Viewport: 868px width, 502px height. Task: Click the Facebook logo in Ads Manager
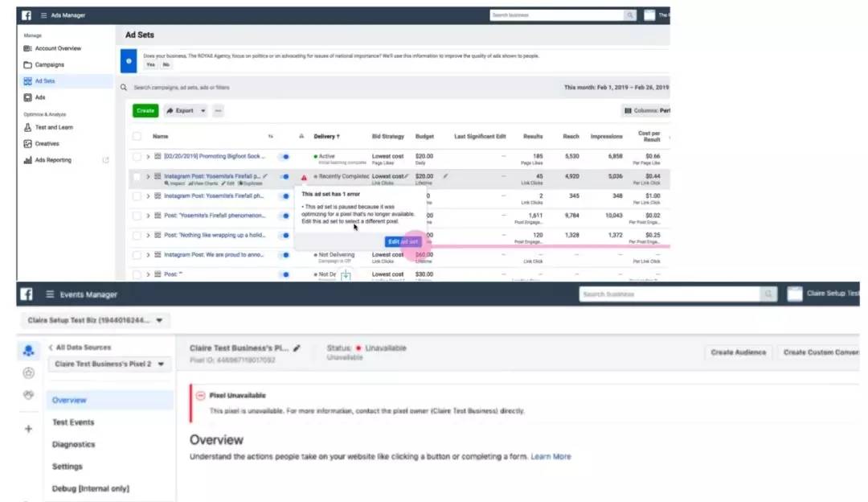click(27, 15)
